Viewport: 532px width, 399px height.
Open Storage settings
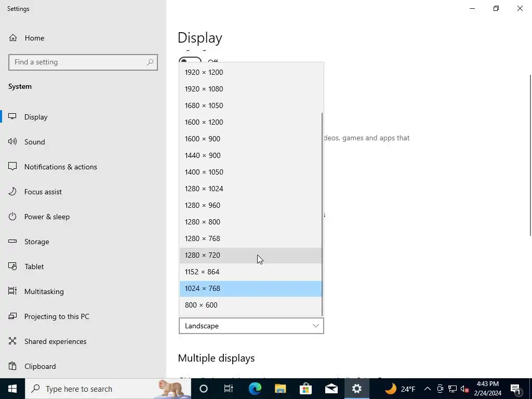coord(83,242)
